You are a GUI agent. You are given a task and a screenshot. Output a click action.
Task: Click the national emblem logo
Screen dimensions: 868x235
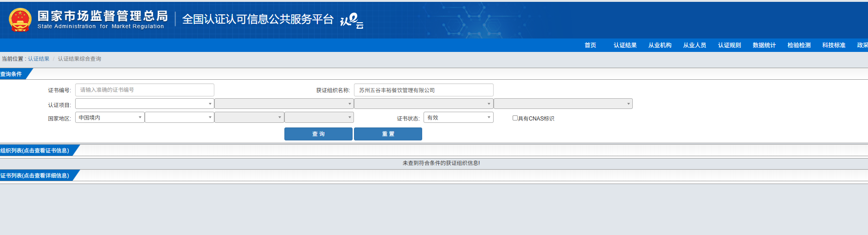(20, 20)
